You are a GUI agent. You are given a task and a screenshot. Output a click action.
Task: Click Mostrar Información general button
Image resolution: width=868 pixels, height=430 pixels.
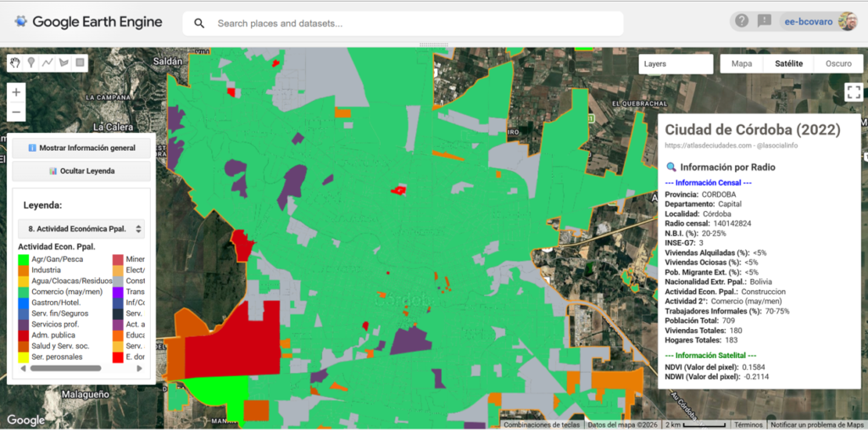81,148
